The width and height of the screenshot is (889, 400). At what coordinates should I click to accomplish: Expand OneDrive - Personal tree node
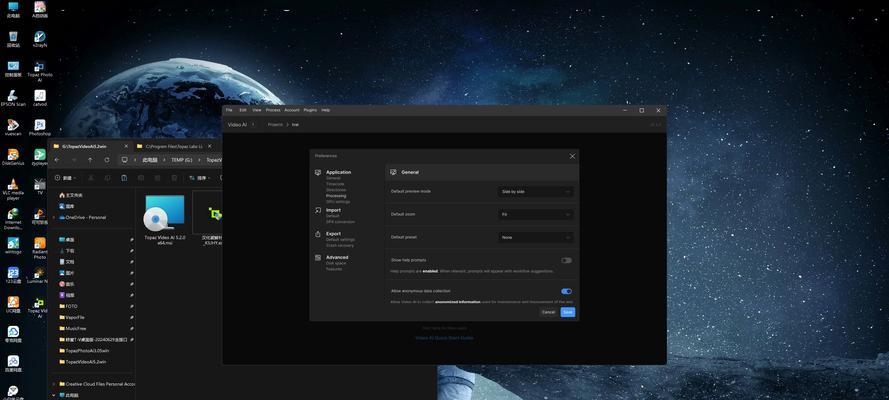54,218
